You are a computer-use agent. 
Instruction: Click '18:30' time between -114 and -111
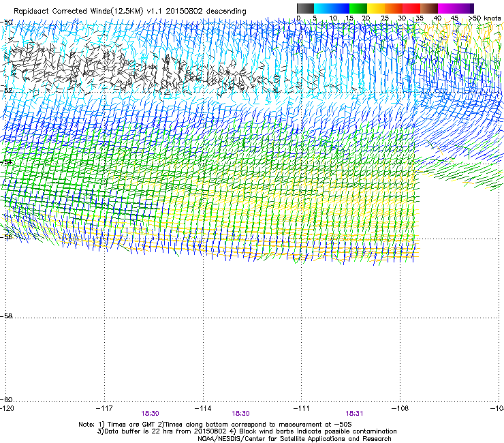240,414
